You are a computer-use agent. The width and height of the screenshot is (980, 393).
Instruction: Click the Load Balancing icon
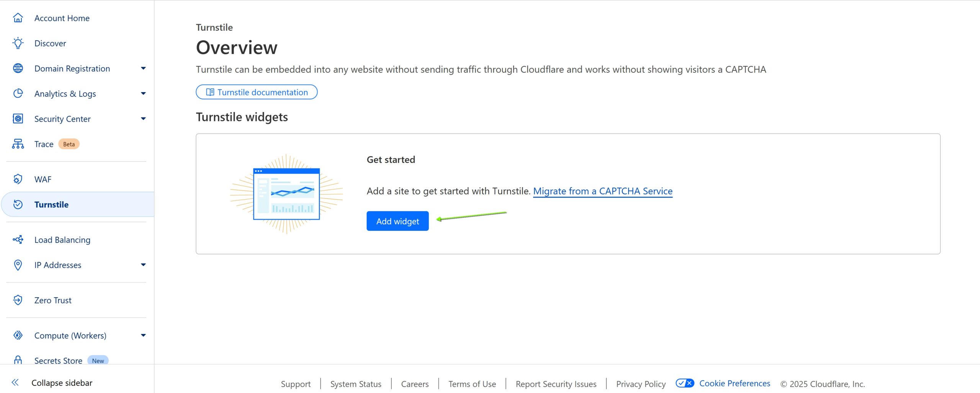pyautogui.click(x=18, y=240)
